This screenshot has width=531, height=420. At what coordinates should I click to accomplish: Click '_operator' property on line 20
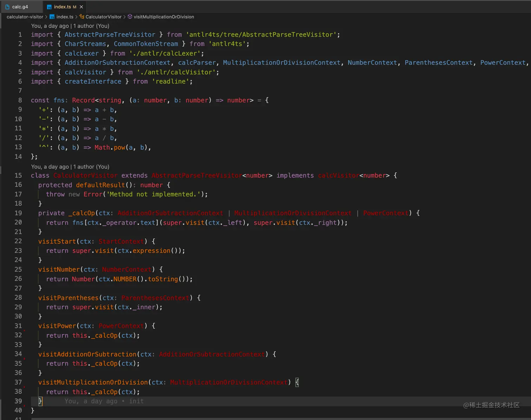click(119, 222)
